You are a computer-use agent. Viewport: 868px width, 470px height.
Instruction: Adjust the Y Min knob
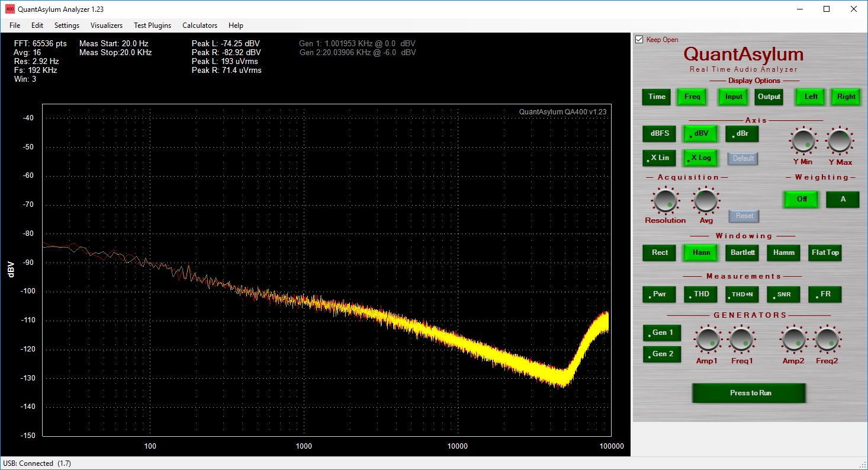(x=802, y=141)
